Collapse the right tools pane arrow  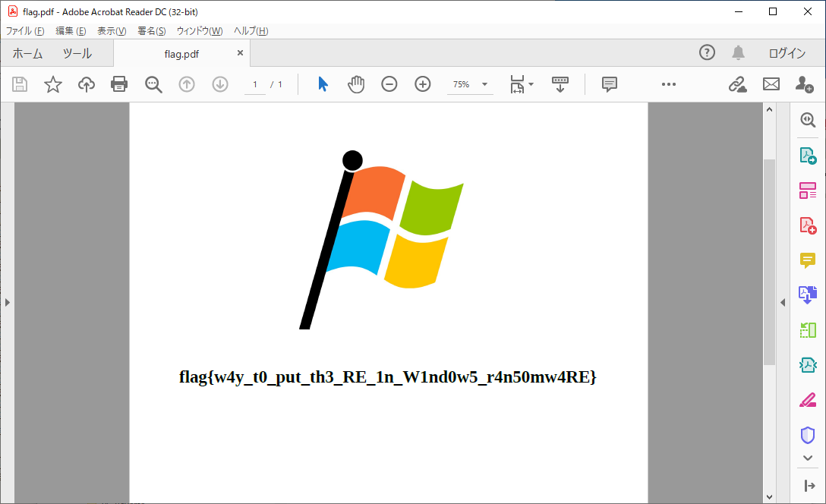coord(809,486)
